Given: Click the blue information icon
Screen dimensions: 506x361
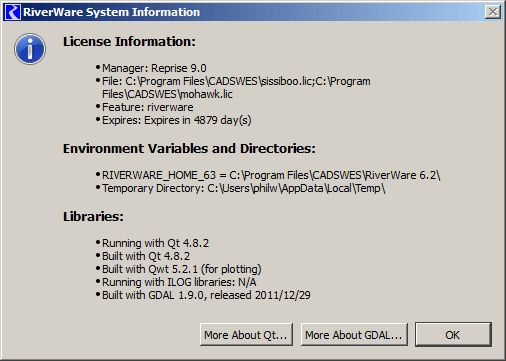Looking at the screenshot, I should pos(30,49).
